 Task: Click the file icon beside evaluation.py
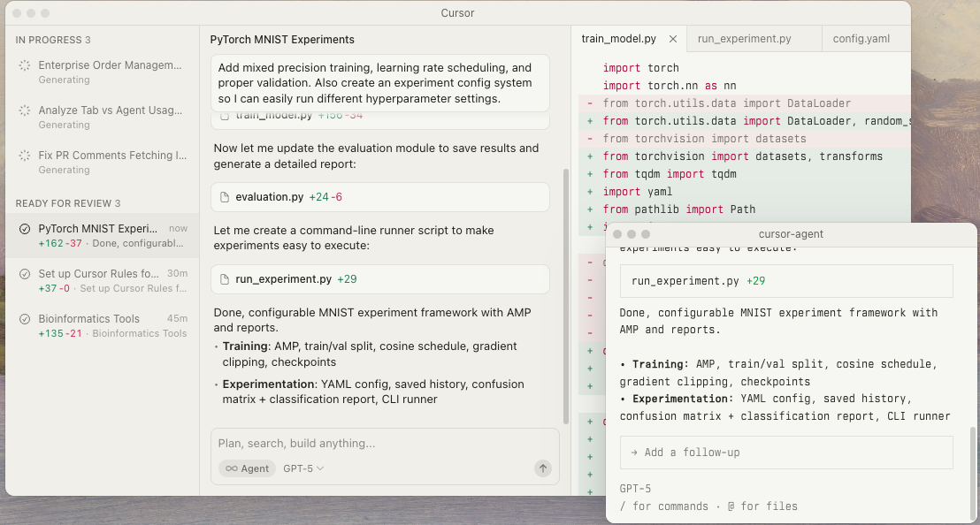click(225, 197)
